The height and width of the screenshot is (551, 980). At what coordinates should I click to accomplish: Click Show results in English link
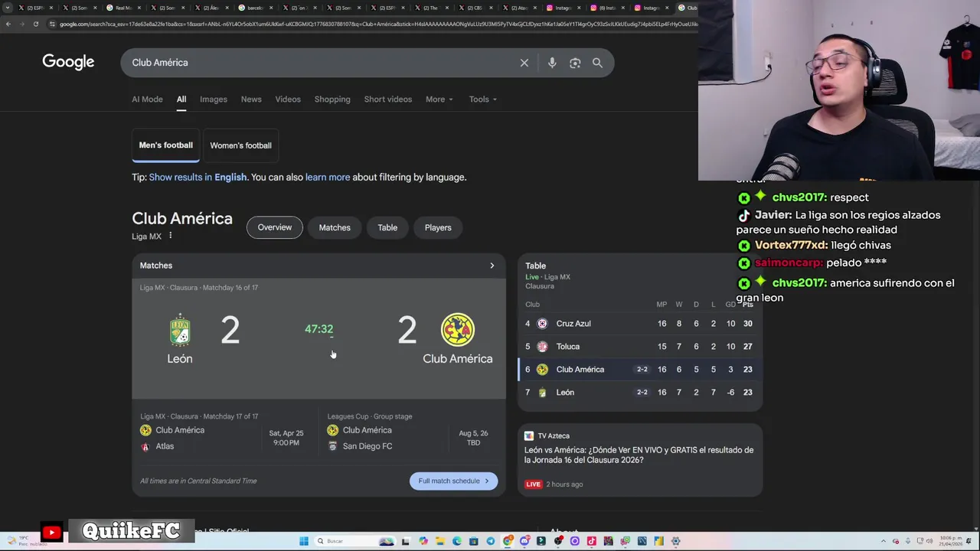point(198,177)
